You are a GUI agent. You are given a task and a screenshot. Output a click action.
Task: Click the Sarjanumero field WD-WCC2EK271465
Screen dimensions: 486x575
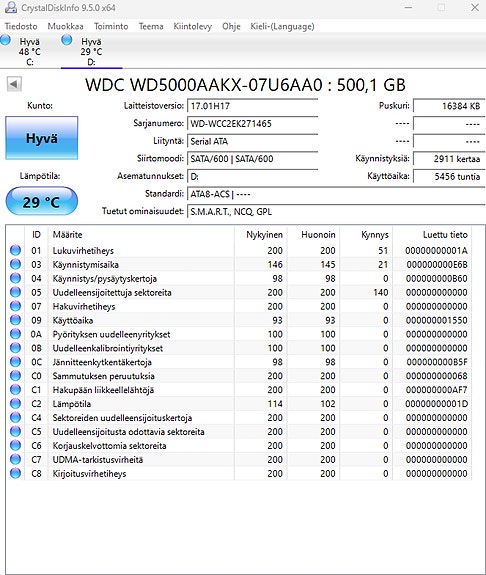point(252,124)
